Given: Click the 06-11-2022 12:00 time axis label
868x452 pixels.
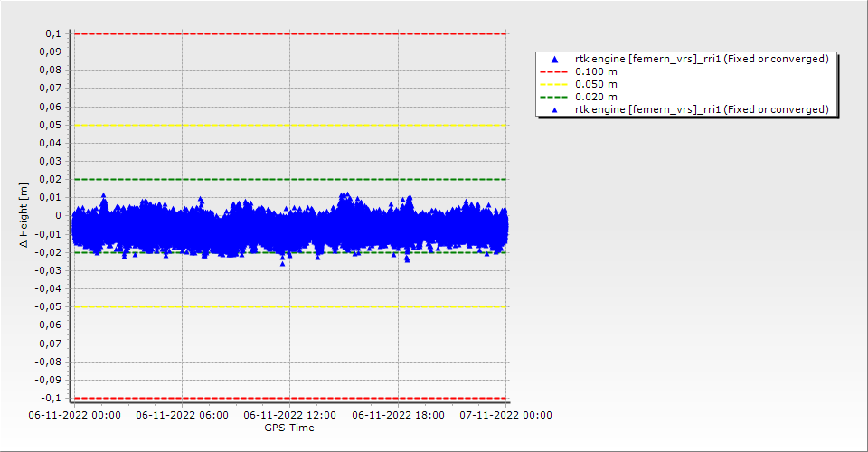Looking at the screenshot, I should point(289,416).
